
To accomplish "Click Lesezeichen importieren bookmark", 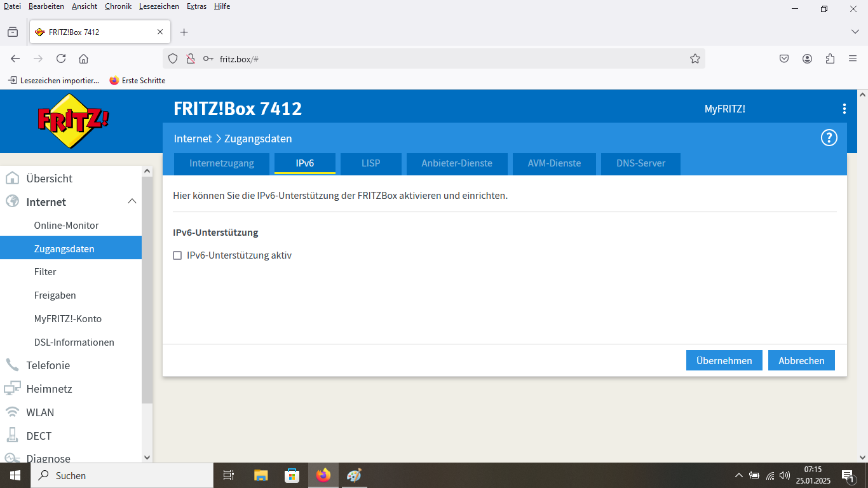I will [54, 81].
